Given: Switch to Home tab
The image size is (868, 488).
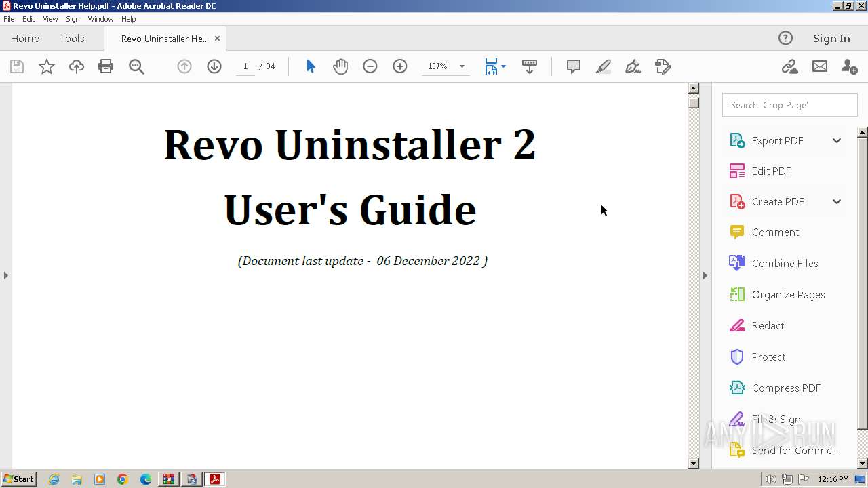Looking at the screenshot, I should pyautogui.click(x=25, y=39).
